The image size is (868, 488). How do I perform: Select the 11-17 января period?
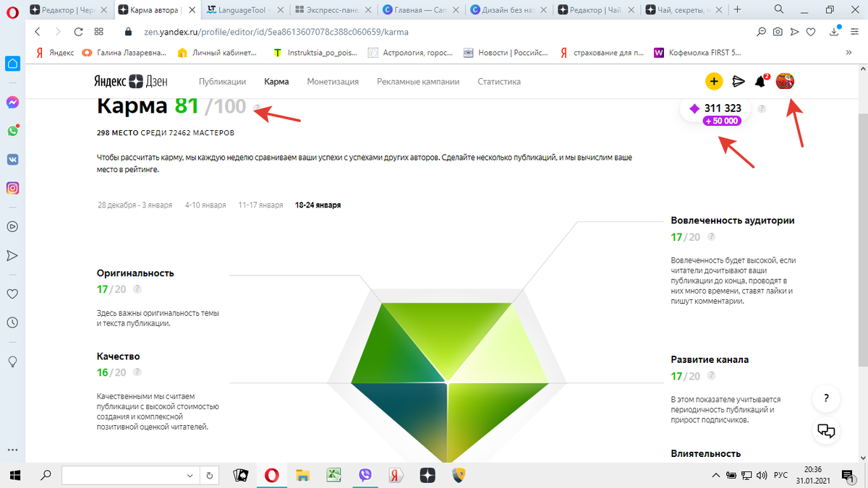click(x=260, y=205)
